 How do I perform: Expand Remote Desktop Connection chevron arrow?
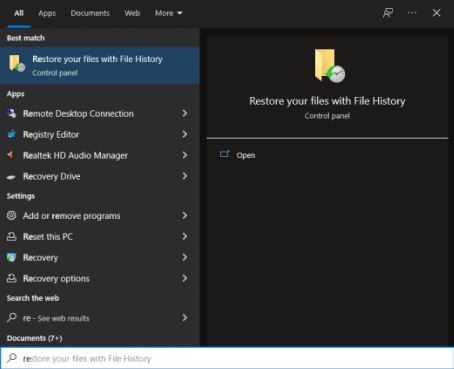185,113
